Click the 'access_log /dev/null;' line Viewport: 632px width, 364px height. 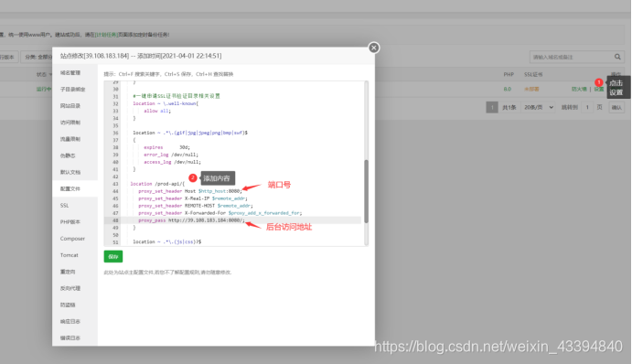pos(172,162)
